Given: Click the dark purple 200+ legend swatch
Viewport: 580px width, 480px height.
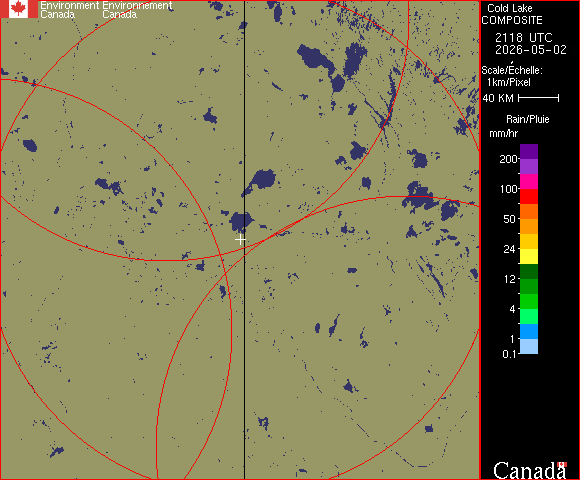Looking at the screenshot, I should click(x=529, y=152).
